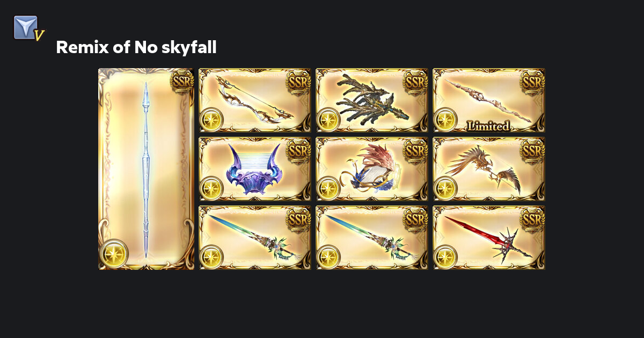This screenshot has width=644, height=338.
Task: Click SSR badge on golden winged bow
Action: [532, 150]
